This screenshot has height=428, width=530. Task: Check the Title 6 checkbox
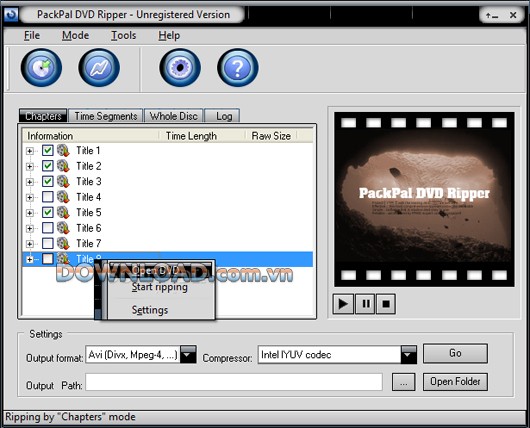point(48,228)
